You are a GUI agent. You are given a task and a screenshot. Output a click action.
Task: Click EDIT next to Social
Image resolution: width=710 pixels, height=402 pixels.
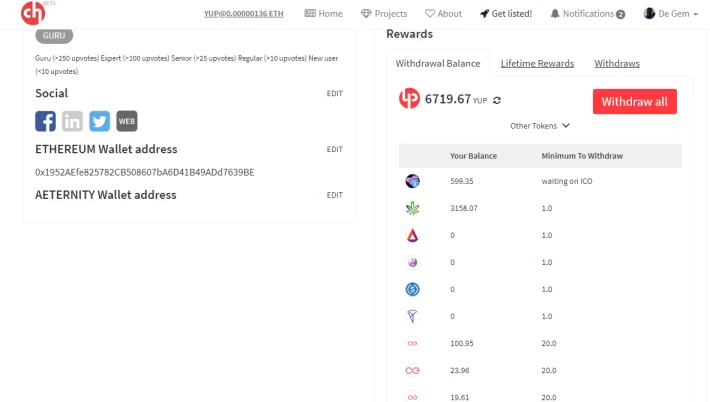click(335, 93)
